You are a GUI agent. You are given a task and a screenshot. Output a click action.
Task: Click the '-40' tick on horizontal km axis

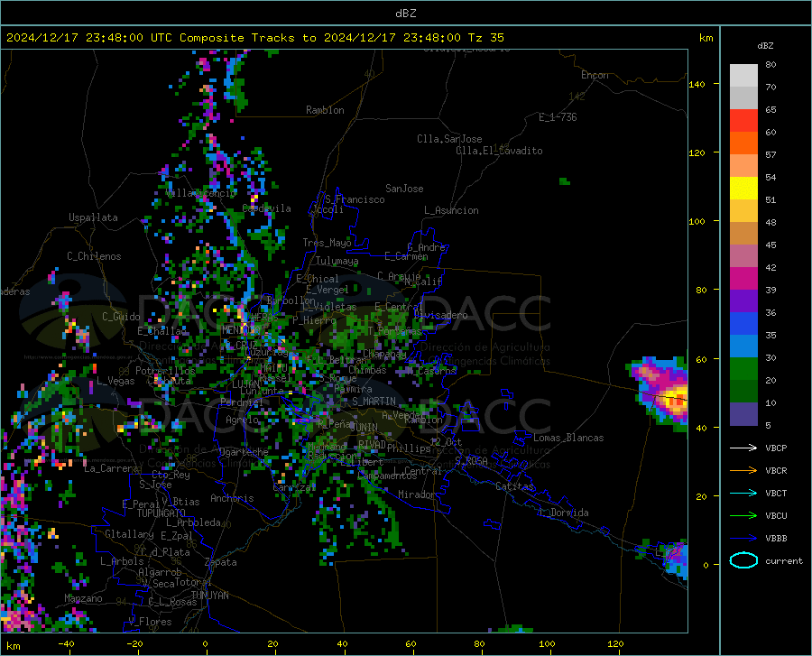coord(66,644)
